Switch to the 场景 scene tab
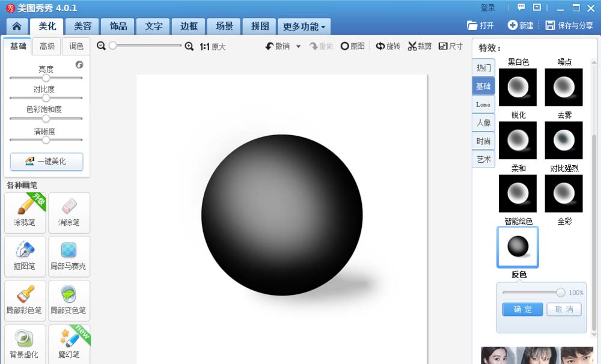Screen dimensions: 601x364 (224, 26)
